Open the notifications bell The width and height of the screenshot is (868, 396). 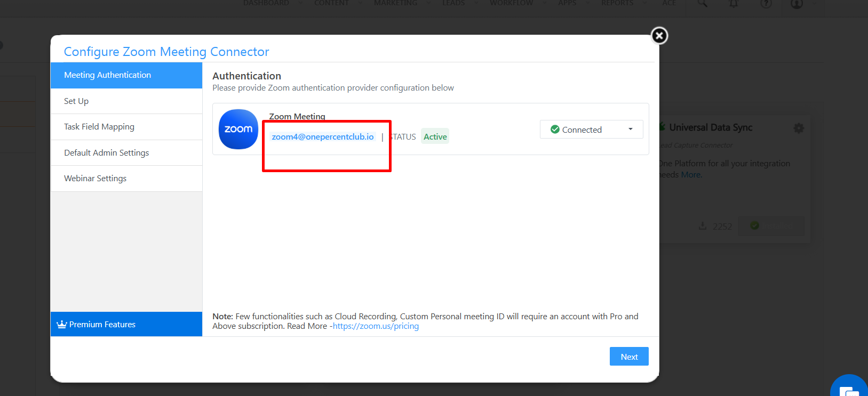[734, 4]
